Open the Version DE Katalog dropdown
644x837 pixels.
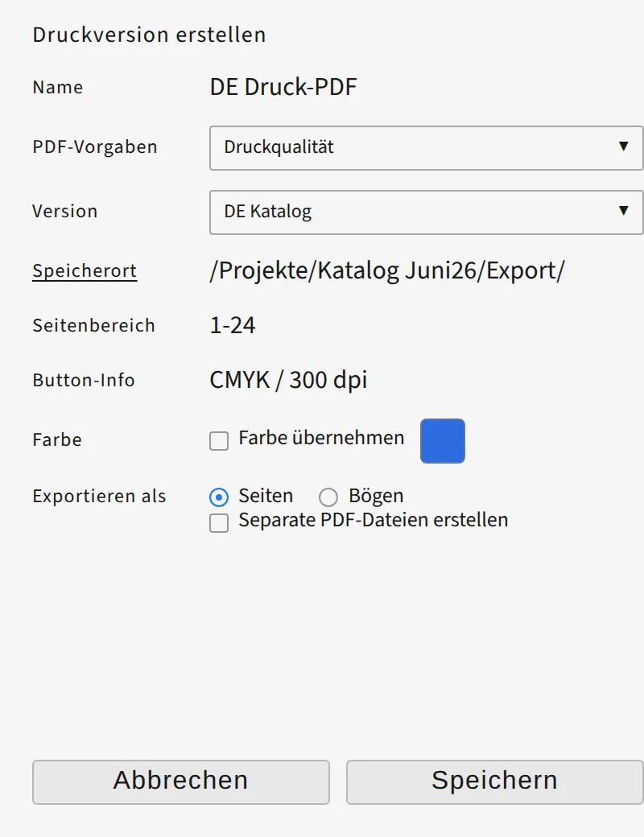[x=426, y=212]
